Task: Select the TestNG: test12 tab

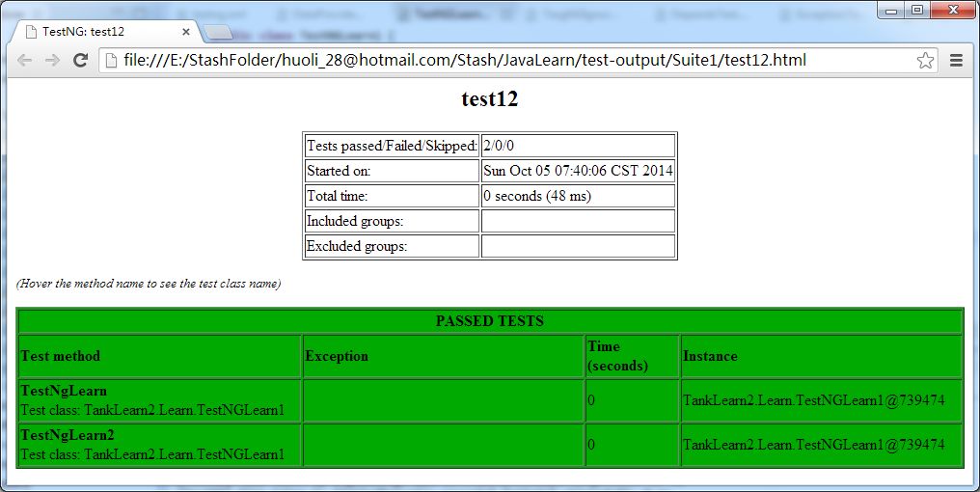Action: tap(106, 31)
